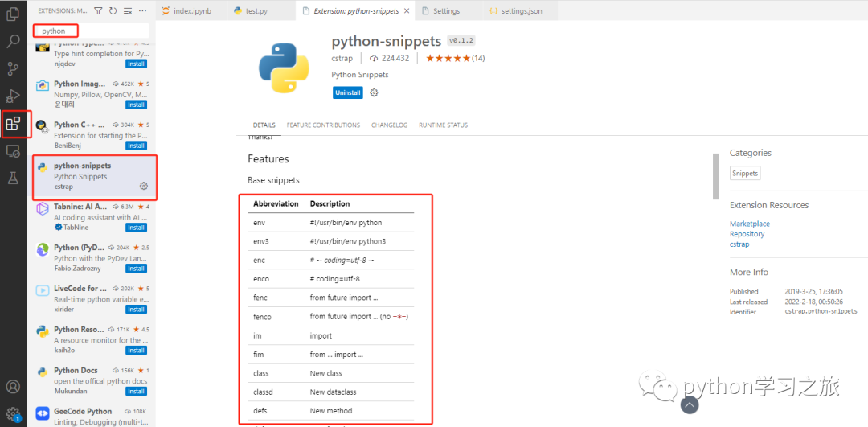868x427 pixels.
Task: Open the cstrap resource link
Action: pos(739,244)
